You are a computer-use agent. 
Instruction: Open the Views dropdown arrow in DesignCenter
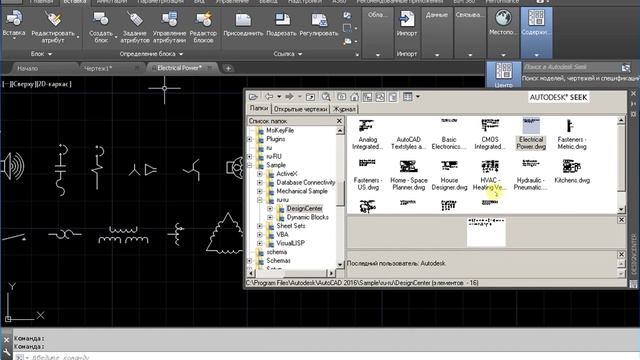pyautogui.click(x=418, y=97)
